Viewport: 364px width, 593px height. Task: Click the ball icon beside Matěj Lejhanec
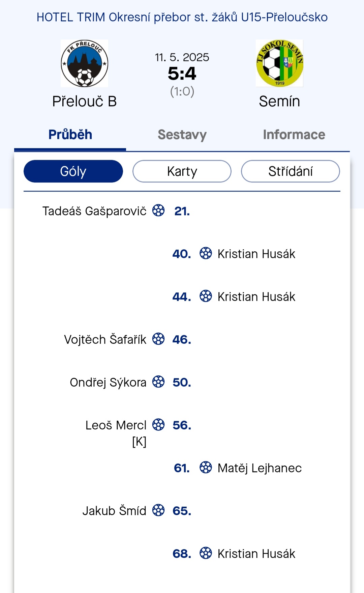(206, 468)
